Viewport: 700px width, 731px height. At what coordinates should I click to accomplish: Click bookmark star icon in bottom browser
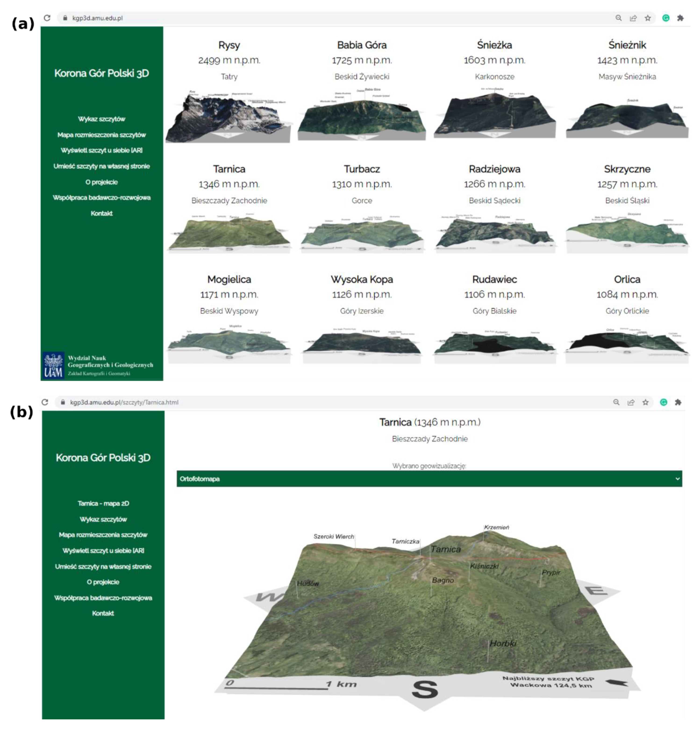click(646, 402)
